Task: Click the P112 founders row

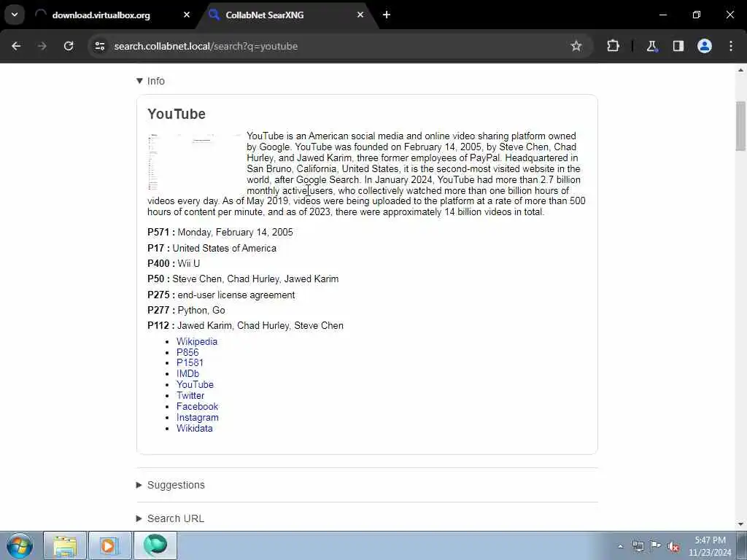Action: (x=245, y=326)
